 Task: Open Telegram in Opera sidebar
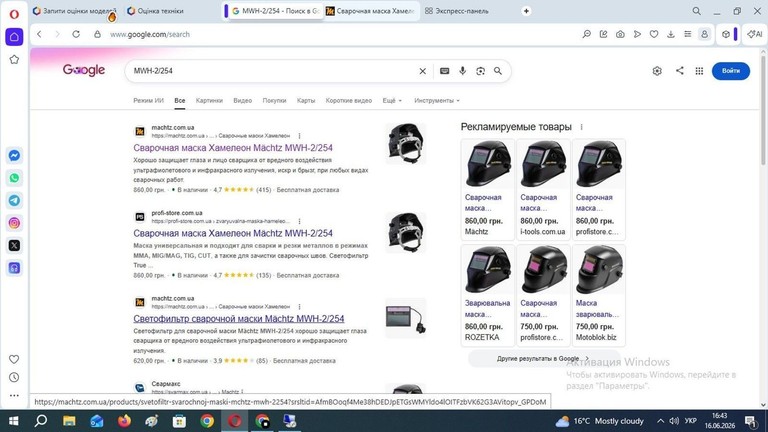pyautogui.click(x=14, y=201)
